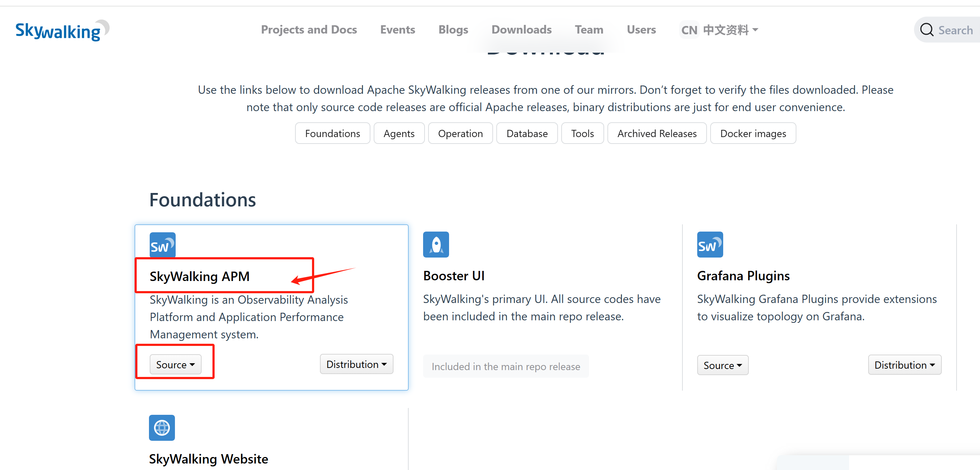
Task: Click the Docker images button
Action: pos(752,133)
